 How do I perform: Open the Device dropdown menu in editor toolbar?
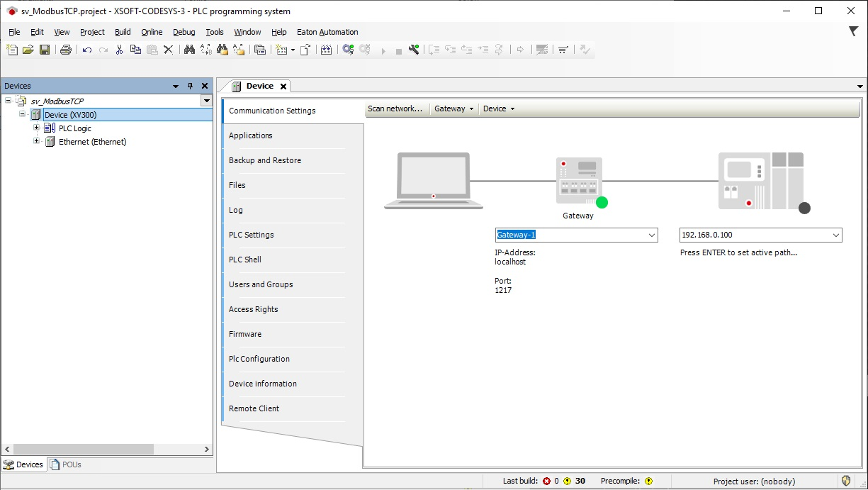click(x=499, y=108)
